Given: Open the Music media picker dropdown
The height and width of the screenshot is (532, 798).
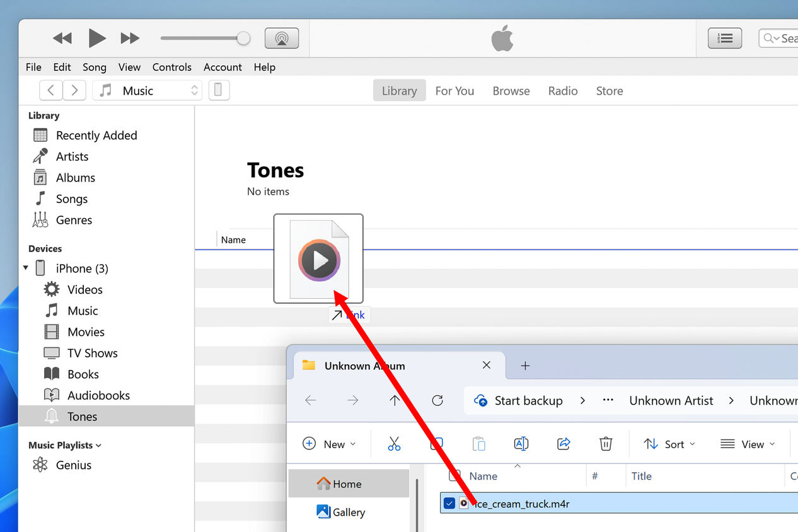Looking at the screenshot, I should click(x=147, y=90).
